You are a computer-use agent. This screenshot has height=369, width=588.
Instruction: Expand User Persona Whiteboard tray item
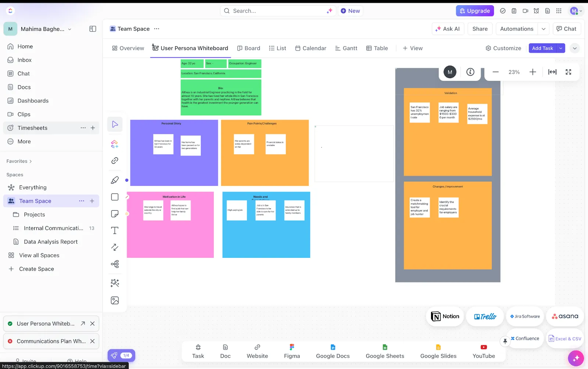[x=83, y=323]
